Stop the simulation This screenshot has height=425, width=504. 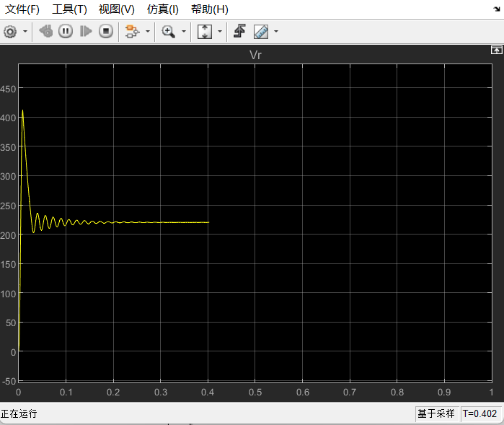(106, 31)
